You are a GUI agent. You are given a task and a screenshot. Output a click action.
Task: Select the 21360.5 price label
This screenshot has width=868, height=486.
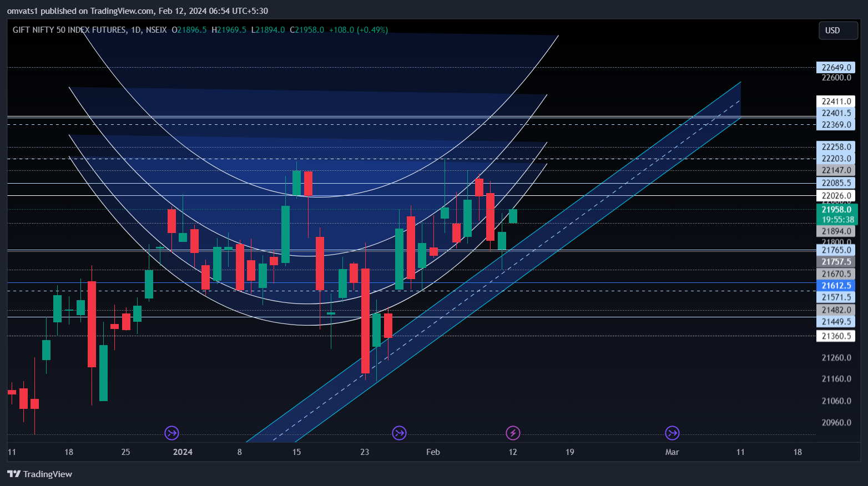point(836,336)
